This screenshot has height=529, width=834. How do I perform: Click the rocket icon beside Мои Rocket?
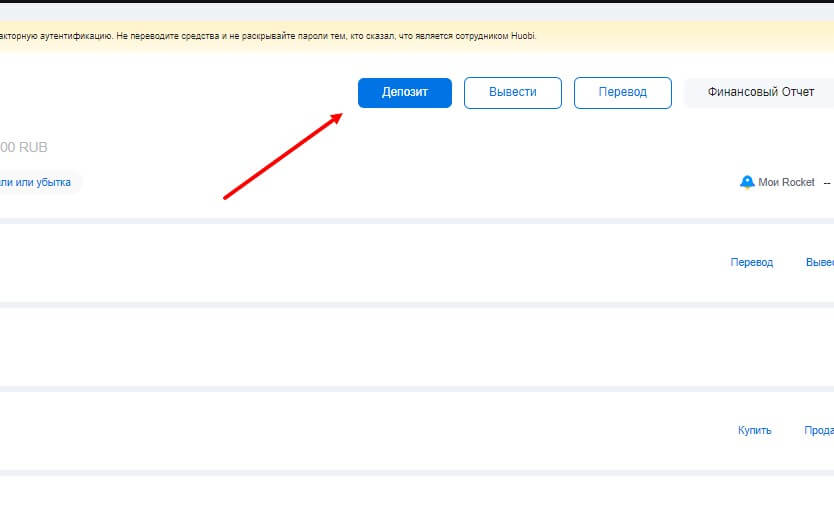pos(746,182)
